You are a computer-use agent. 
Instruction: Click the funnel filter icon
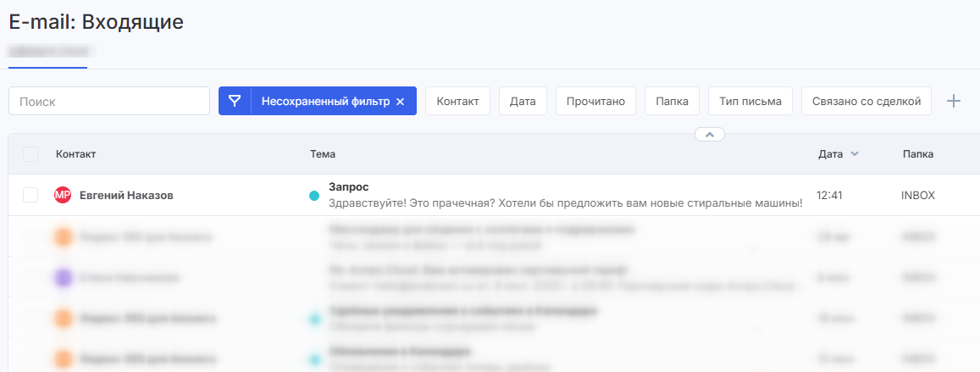point(235,101)
